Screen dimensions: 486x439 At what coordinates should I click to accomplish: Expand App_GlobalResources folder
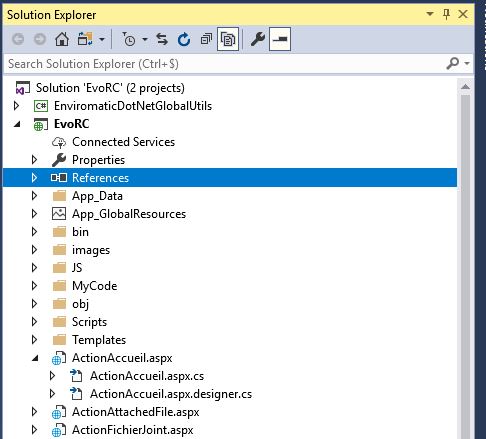click(x=34, y=214)
